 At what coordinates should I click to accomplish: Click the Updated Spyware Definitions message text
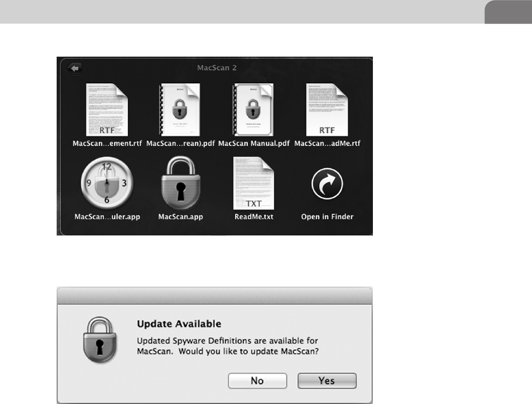[228, 346]
